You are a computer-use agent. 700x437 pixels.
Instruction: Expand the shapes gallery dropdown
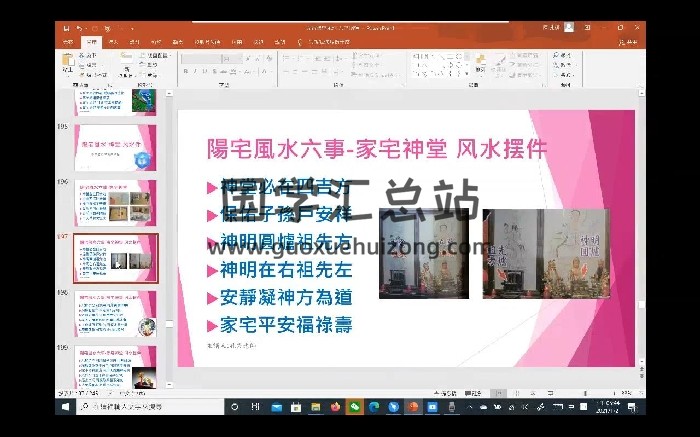468,72
